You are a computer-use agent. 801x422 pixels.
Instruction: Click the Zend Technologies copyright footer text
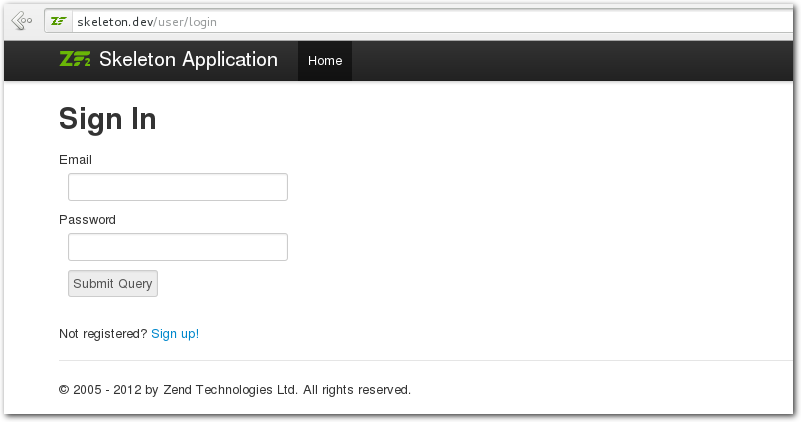[235, 390]
